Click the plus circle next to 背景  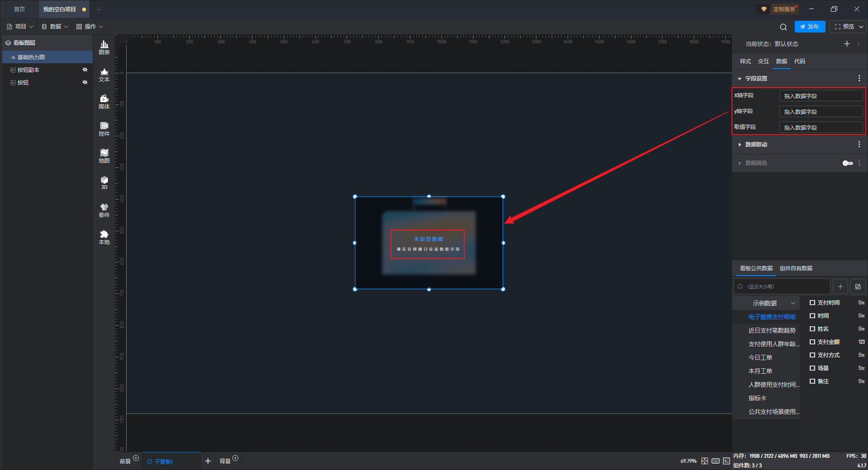(x=236, y=458)
